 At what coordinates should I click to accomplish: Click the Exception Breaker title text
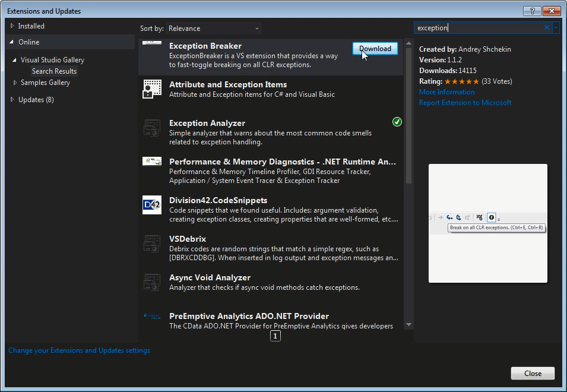205,46
